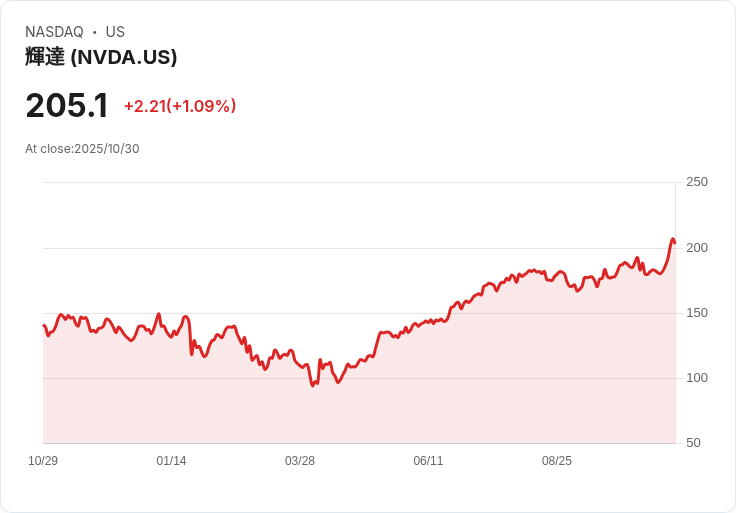Click the 08/25 x-axis date label
The width and height of the screenshot is (736, 513).
click(557, 461)
